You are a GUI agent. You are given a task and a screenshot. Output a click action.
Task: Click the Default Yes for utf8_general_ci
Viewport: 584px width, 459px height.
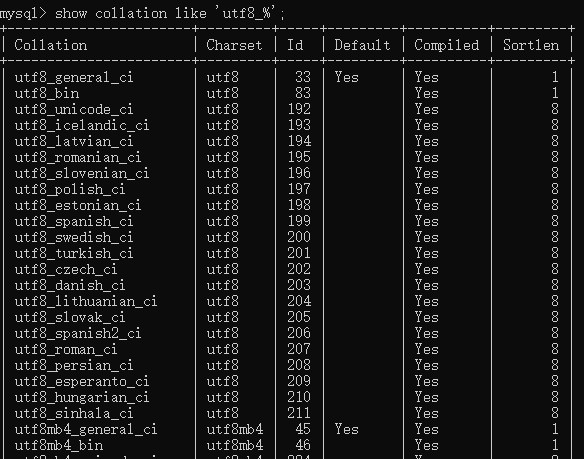(346, 77)
